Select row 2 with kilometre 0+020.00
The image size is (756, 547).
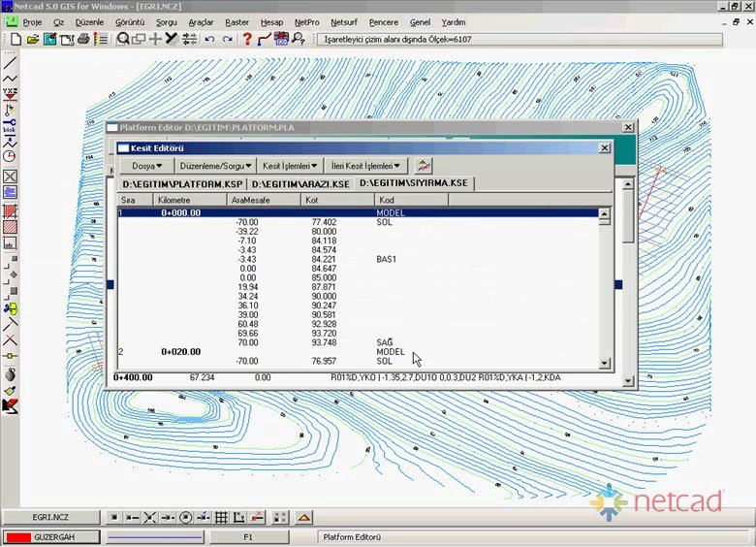pyautogui.click(x=358, y=352)
